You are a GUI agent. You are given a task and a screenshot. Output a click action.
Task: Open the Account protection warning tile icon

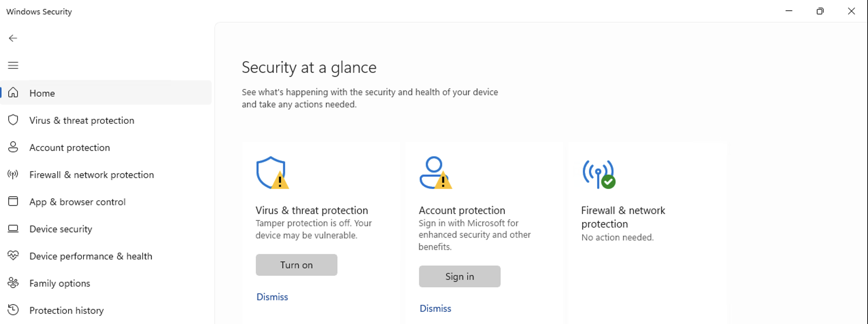(x=435, y=173)
